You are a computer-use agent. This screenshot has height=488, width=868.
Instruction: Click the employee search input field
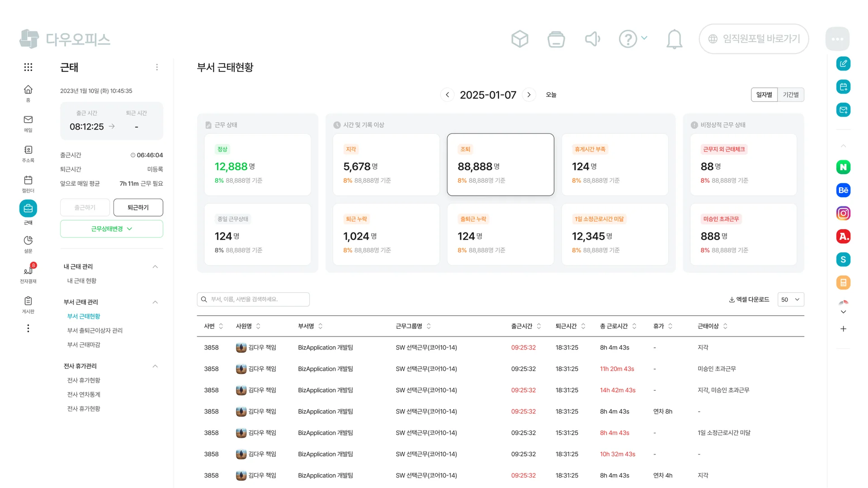coord(253,299)
